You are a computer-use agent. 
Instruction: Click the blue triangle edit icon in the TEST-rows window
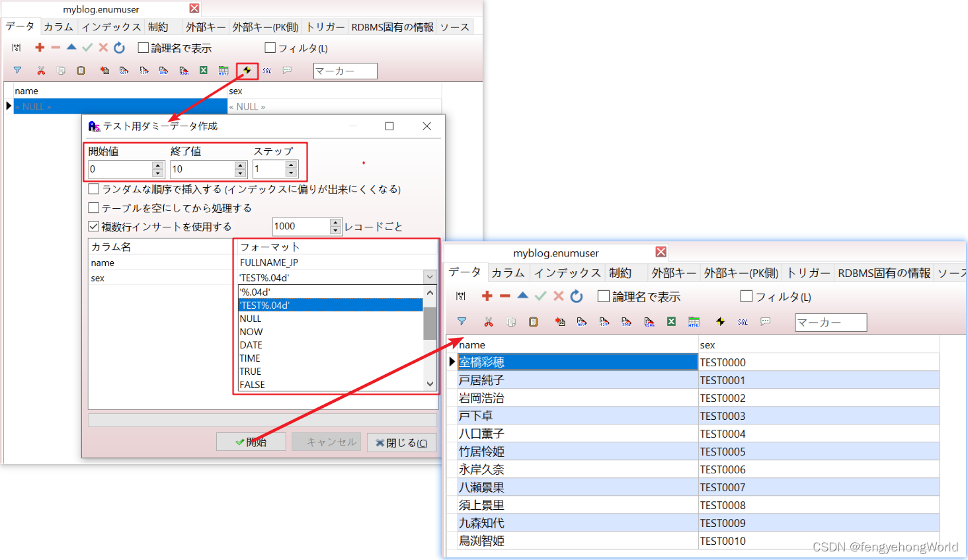coord(523,296)
